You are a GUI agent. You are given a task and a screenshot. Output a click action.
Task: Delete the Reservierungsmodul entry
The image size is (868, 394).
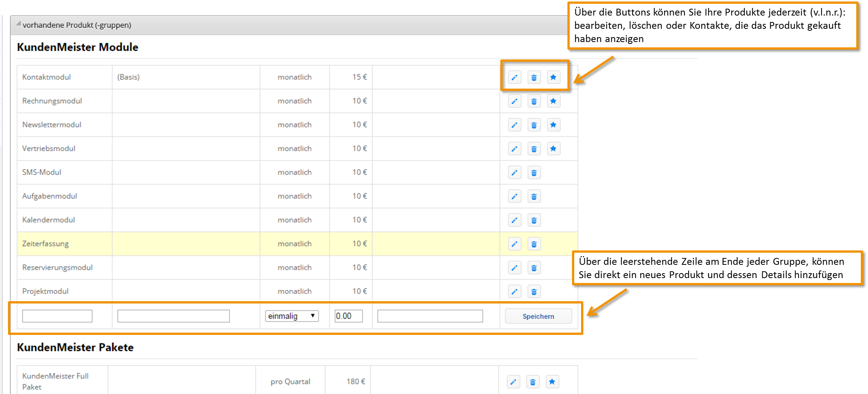(534, 268)
